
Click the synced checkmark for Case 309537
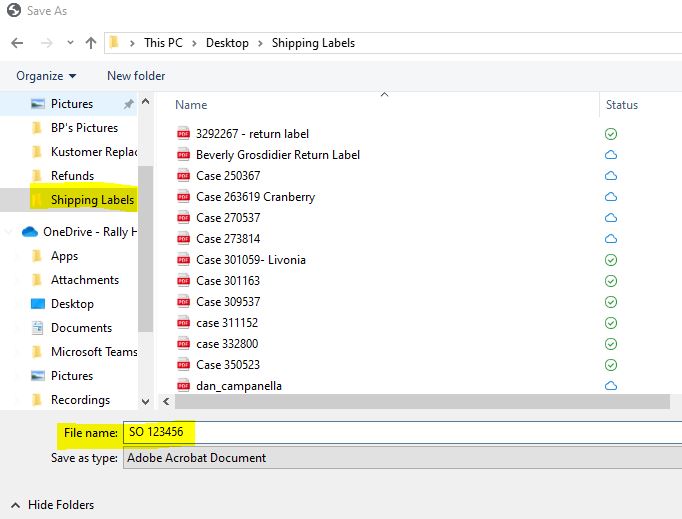click(x=611, y=301)
